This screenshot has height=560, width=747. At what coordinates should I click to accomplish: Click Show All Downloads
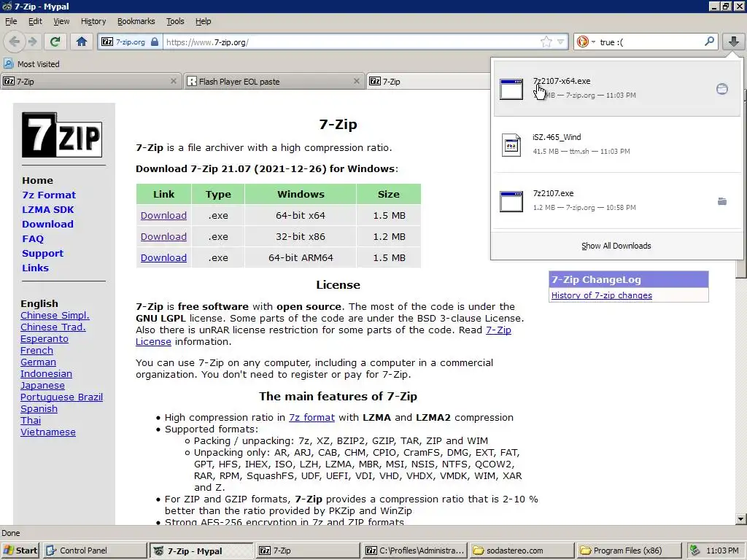pyautogui.click(x=616, y=246)
